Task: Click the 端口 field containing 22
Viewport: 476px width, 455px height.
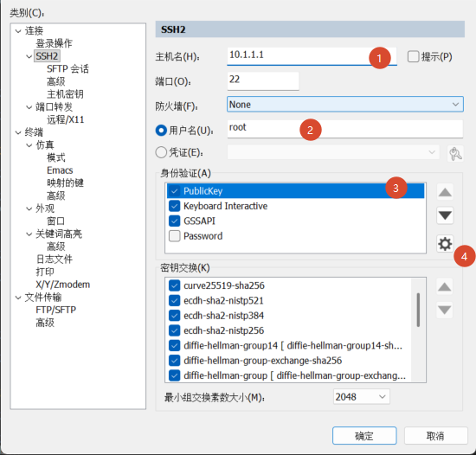Action: pyautogui.click(x=263, y=80)
